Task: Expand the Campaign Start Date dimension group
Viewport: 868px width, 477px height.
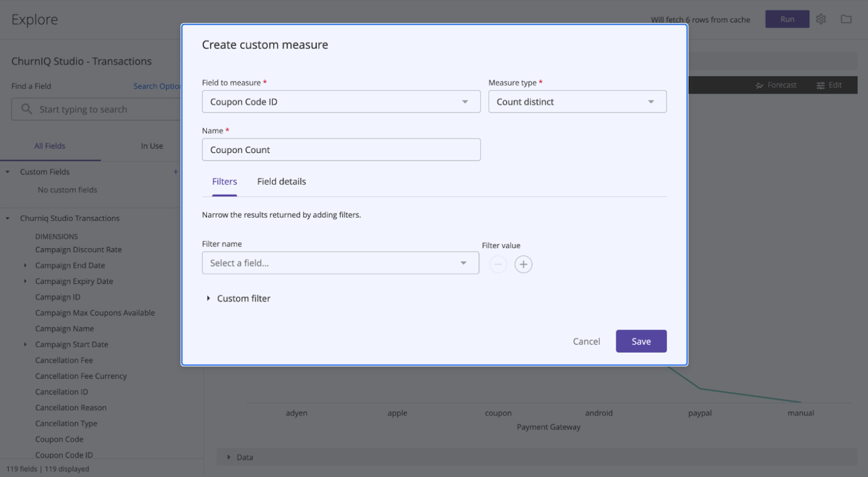Action: coord(25,345)
